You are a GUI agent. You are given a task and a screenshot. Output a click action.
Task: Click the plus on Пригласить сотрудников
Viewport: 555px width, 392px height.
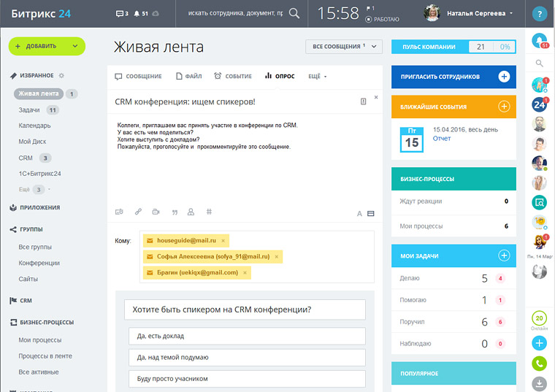tap(504, 77)
